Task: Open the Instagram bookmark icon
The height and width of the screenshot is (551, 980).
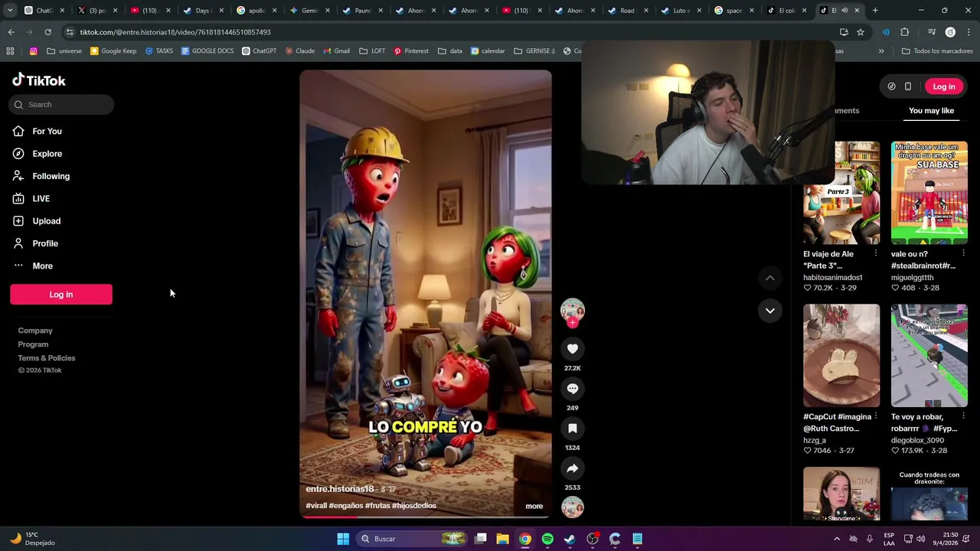Action: [33, 51]
